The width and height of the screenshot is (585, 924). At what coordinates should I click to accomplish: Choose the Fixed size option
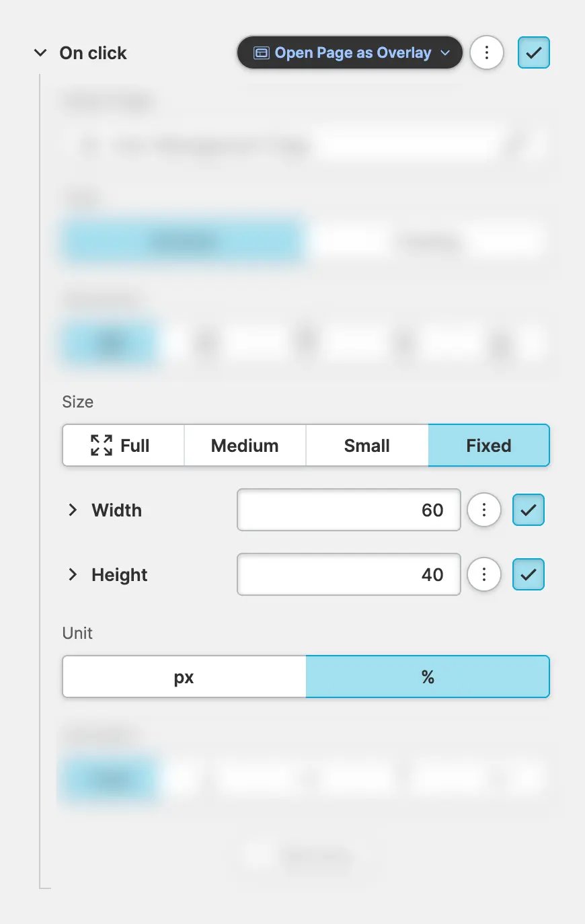pyautogui.click(x=489, y=445)
